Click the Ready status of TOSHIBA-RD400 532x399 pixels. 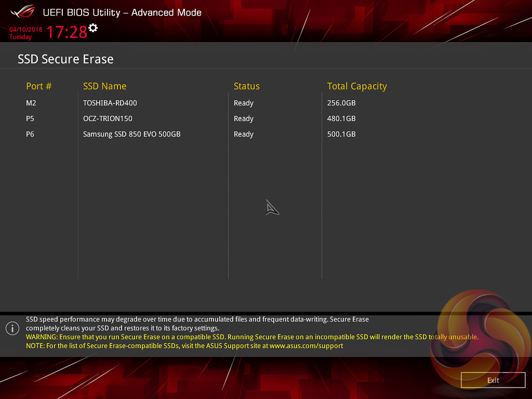tap(244, 103)
